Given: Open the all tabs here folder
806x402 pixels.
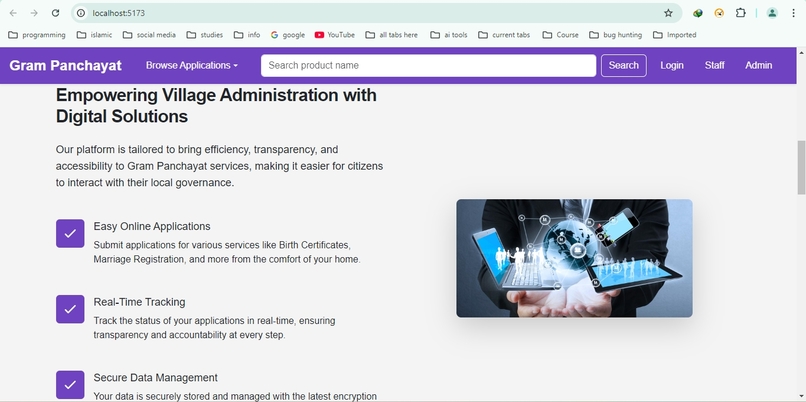Looking at the screenshot, I should click(x=392, y=35).
